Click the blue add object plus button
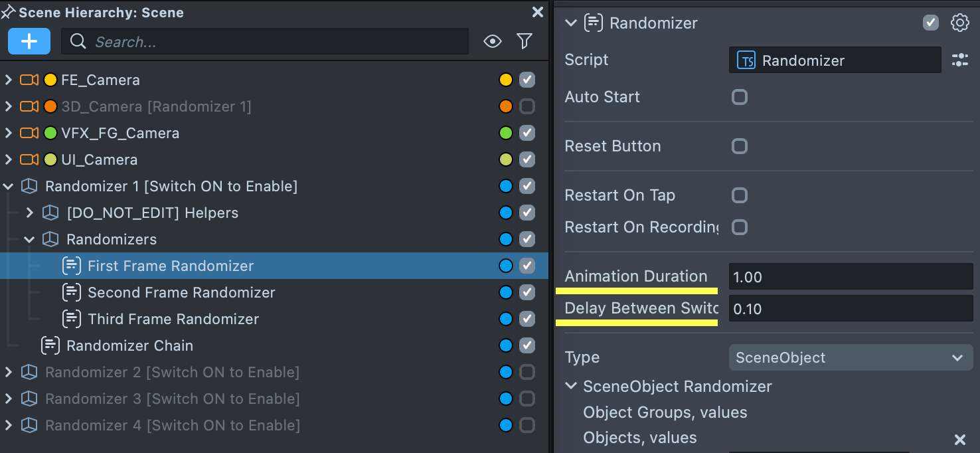This screenshot has width=980, height=453. [x=29, y=41]
